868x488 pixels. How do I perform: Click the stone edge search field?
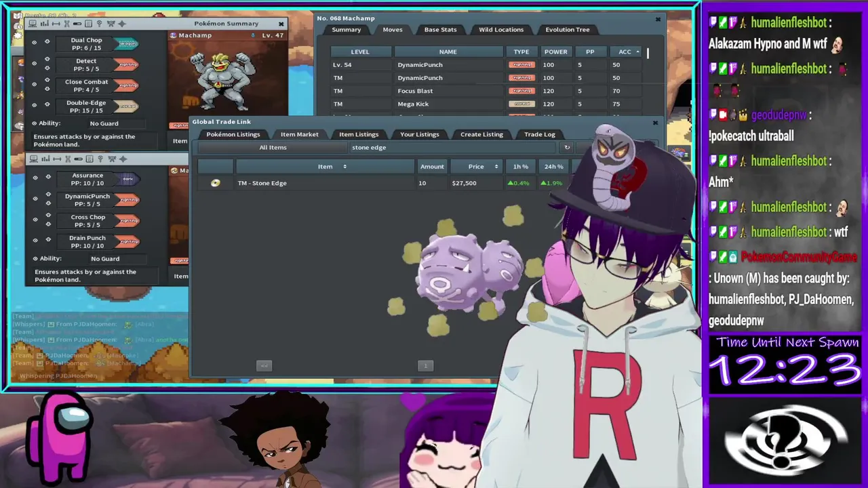[x=454, y=147]
